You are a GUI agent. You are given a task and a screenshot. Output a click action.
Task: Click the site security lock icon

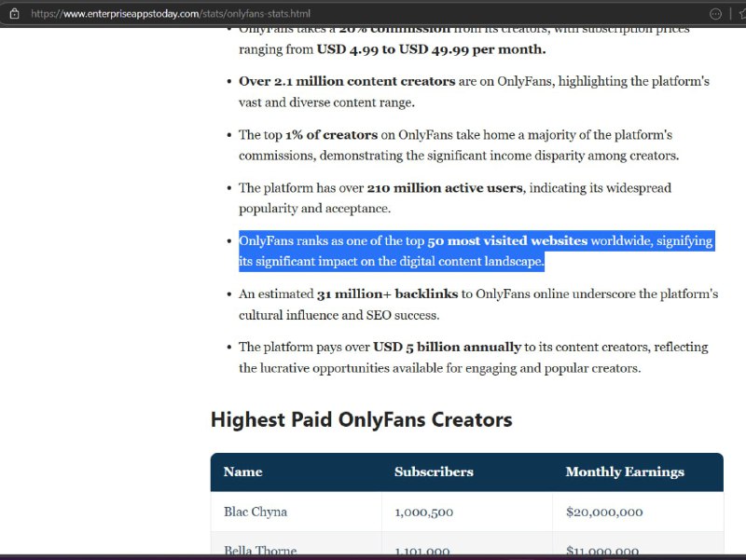point(14,14)
